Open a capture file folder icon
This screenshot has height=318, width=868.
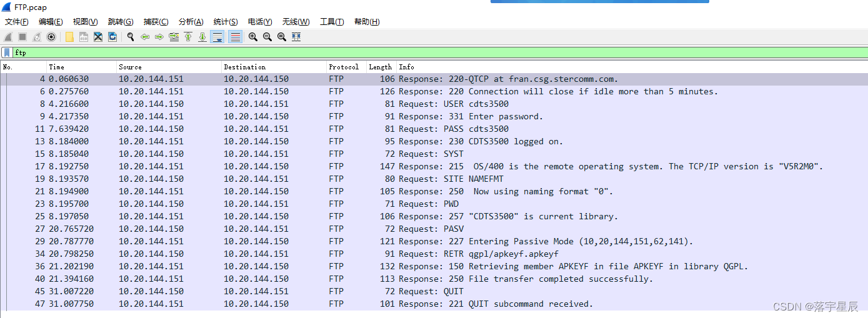coord(69,37)
